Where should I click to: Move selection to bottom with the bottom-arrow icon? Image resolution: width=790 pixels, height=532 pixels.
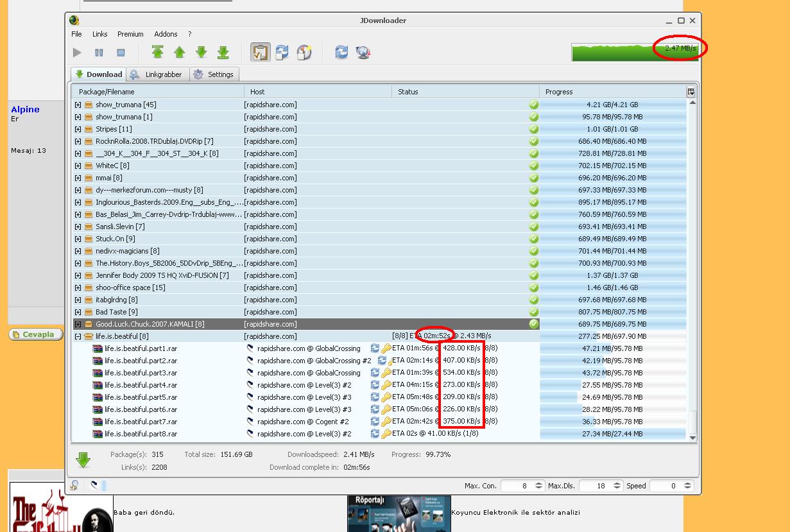pyautogui.click(x=223, y=52)
